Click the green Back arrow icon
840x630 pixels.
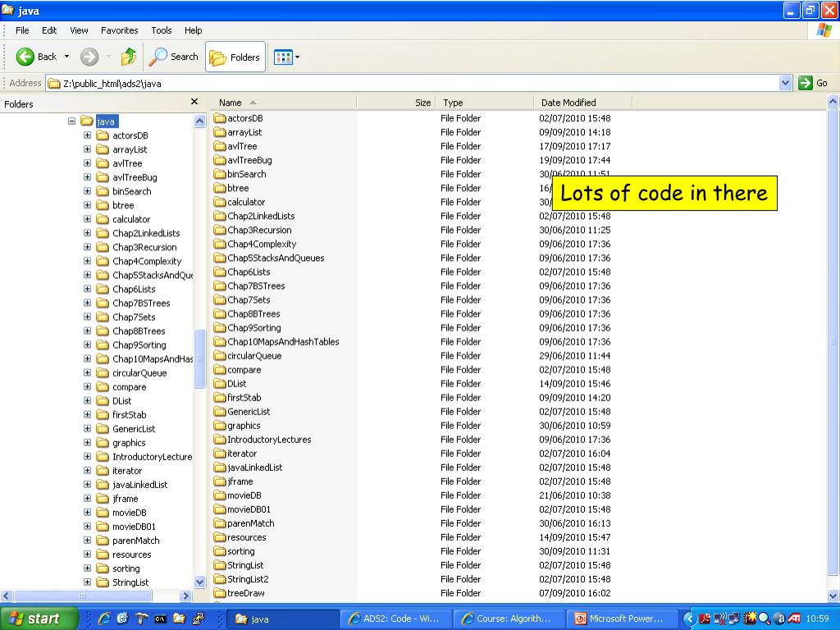25,57
